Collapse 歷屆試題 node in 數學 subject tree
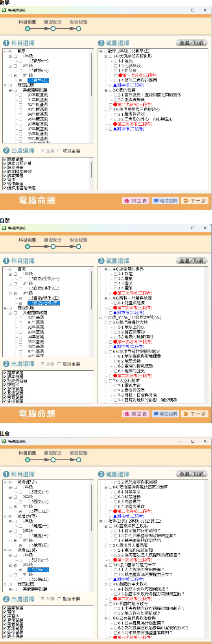 click(5, 85)
